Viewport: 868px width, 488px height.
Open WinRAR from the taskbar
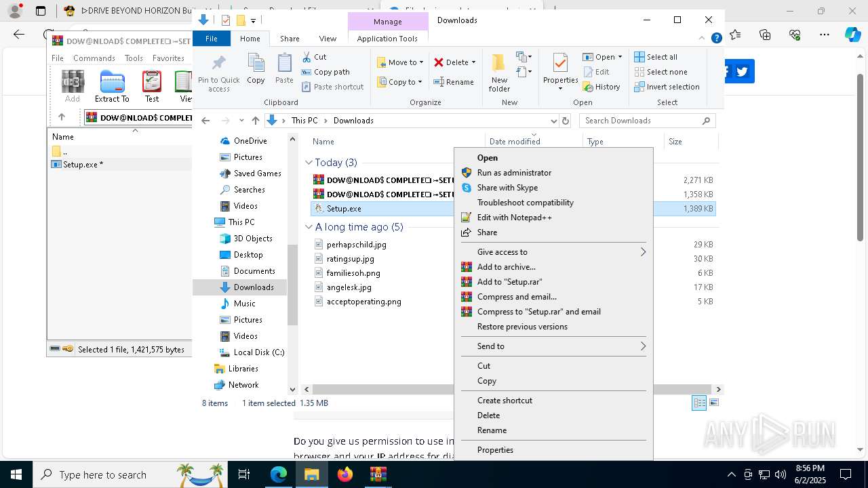378,474
